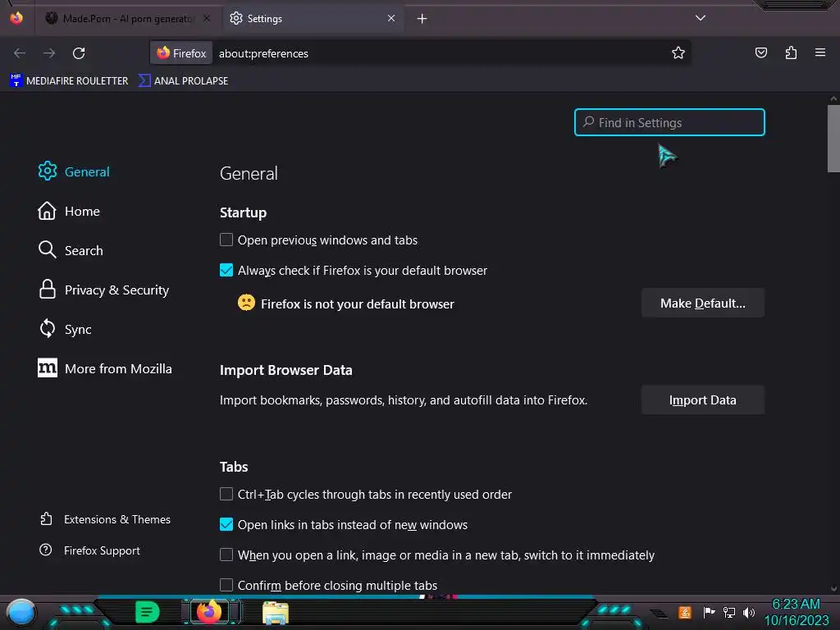This screenshot has width=840, height=630.
Task: Click the Firefox Support question mark icon
Action: [x=46, y=550]
